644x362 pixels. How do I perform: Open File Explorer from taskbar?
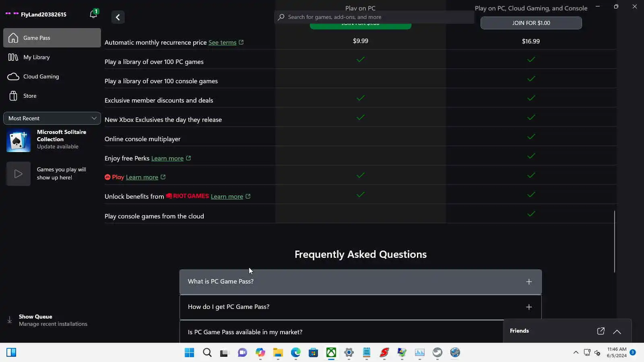pyautogui.click(x=278, y=353)
